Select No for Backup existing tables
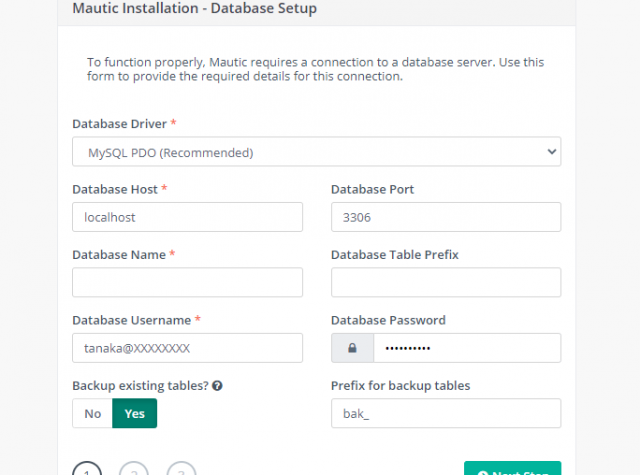The width and height of the screenshot is (640, 475). pos(93,414)
